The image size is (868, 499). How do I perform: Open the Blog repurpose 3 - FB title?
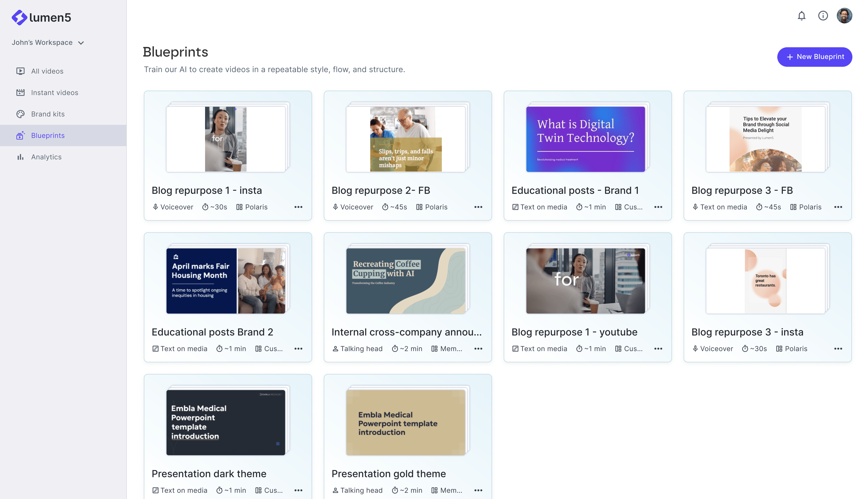click(x=742, y=190)
